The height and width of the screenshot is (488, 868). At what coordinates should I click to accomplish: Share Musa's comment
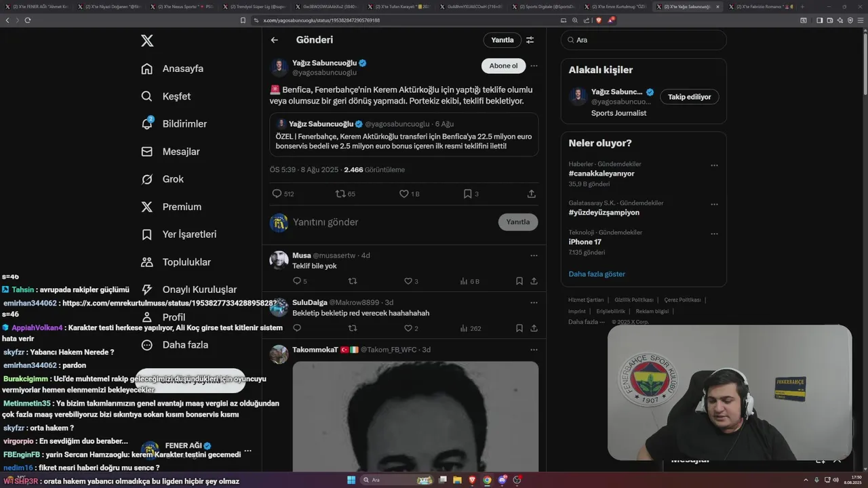[534, 281]
